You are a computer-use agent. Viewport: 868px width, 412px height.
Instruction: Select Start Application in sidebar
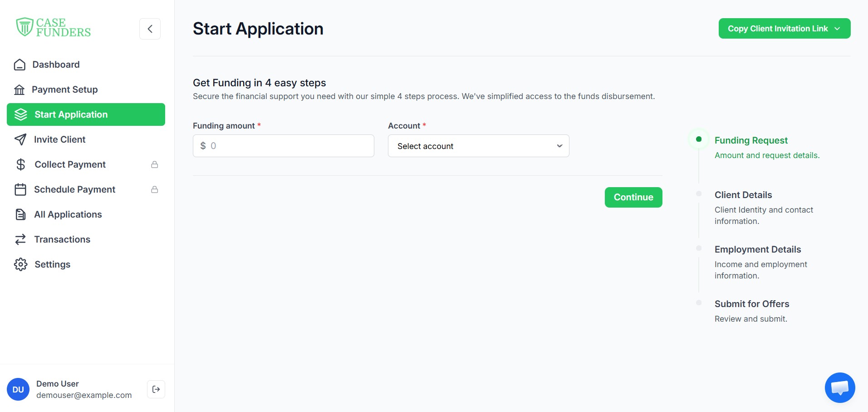pyautogui.click(x=86, y=114)
